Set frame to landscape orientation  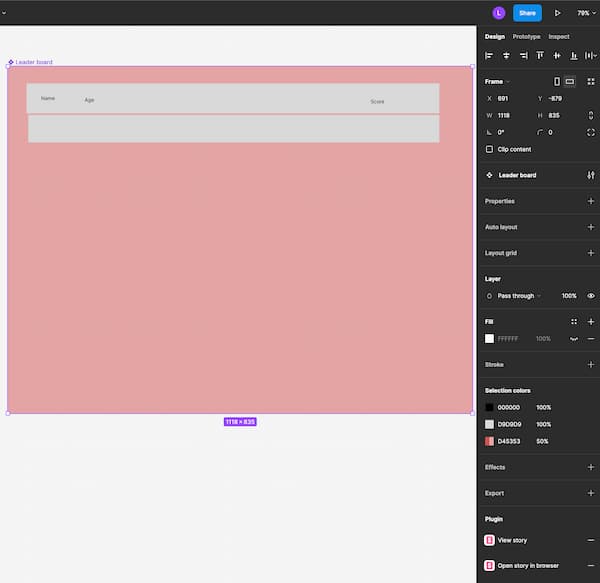tap(570, 81)
